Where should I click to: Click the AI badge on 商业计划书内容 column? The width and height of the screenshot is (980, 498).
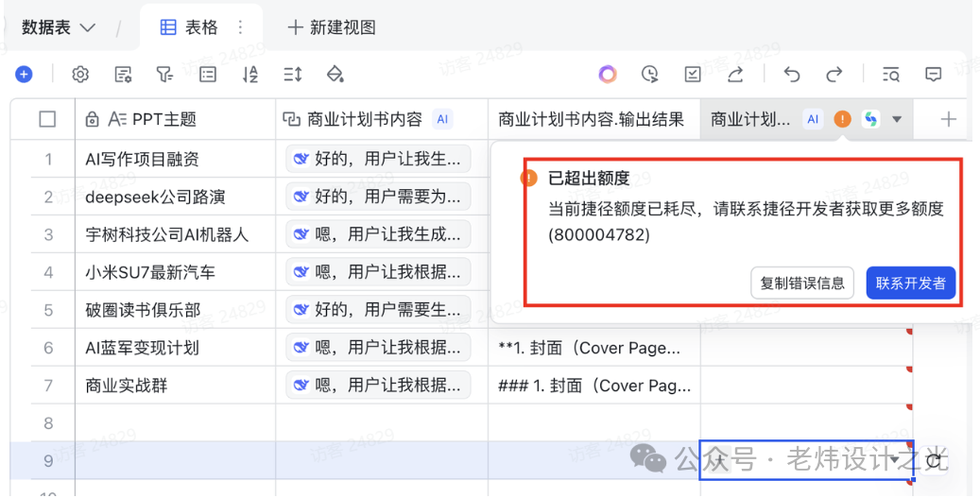click(x=442, y=119)
